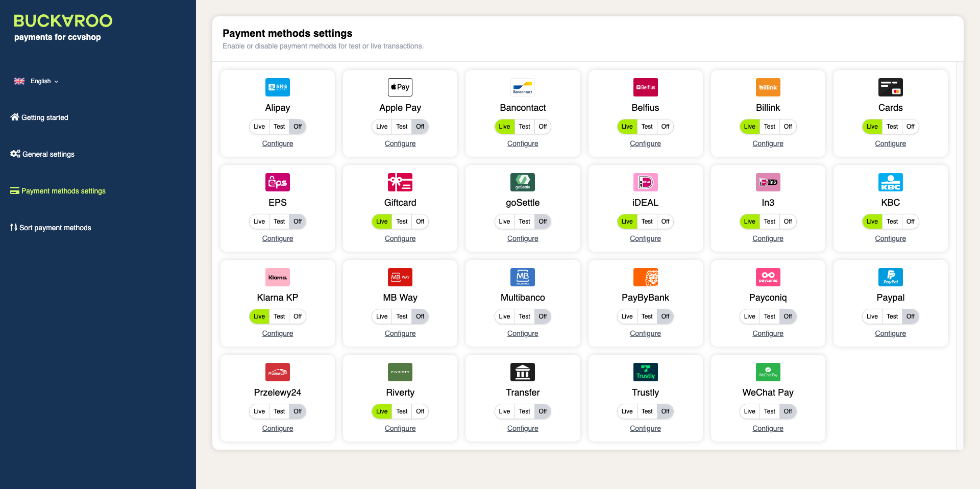Image resolution: width=980 pixels, height=489 pixels.
Task: Click 'Enable or disable payment methods' description text
Action: (x=323, y=46)
